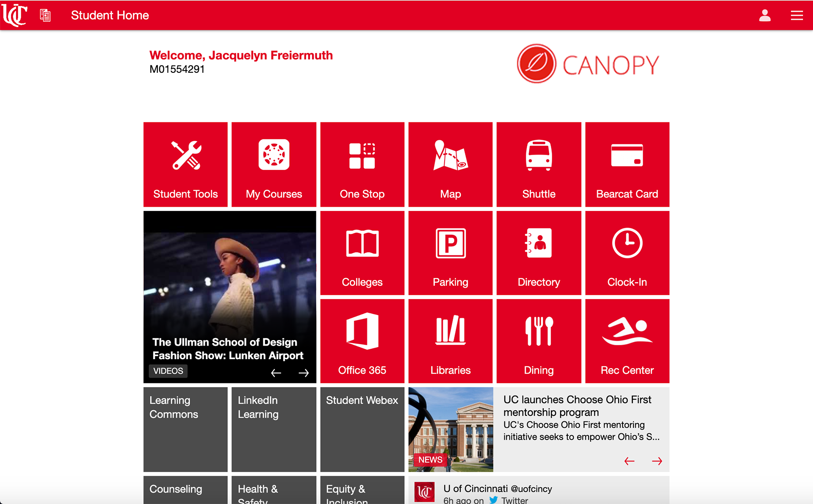Open the Dining tile
The image size is (813, 504).
pos(539,341)
